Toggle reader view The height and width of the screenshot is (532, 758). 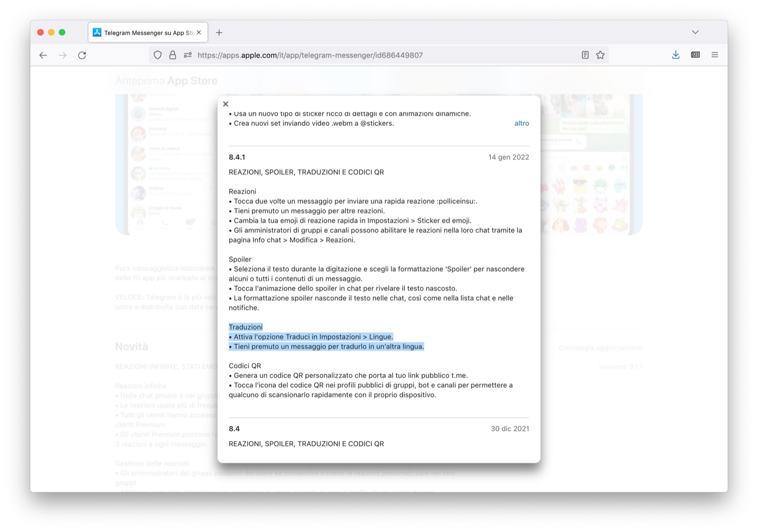click(585, 55)
